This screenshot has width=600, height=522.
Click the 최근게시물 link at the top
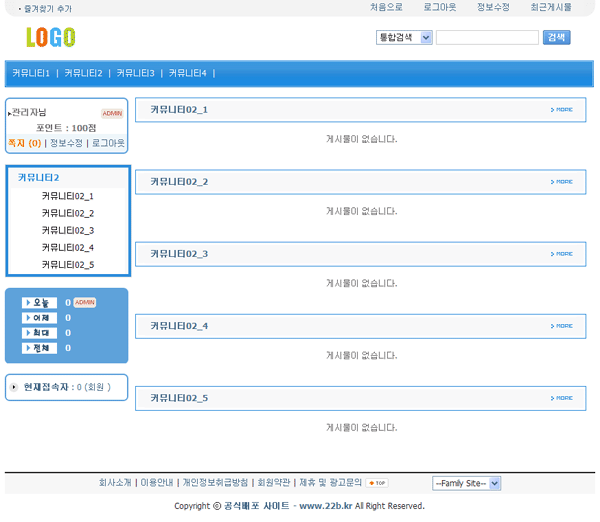(x=551, y=7)
